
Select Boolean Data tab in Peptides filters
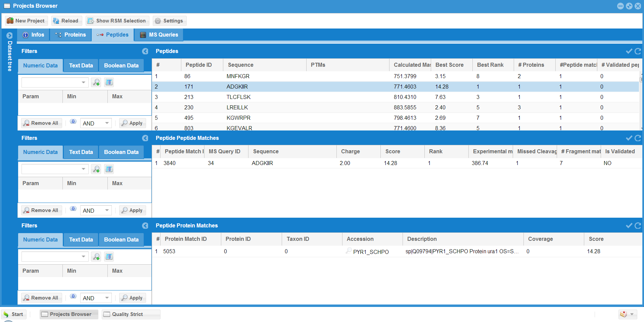[x=121, y=66]
